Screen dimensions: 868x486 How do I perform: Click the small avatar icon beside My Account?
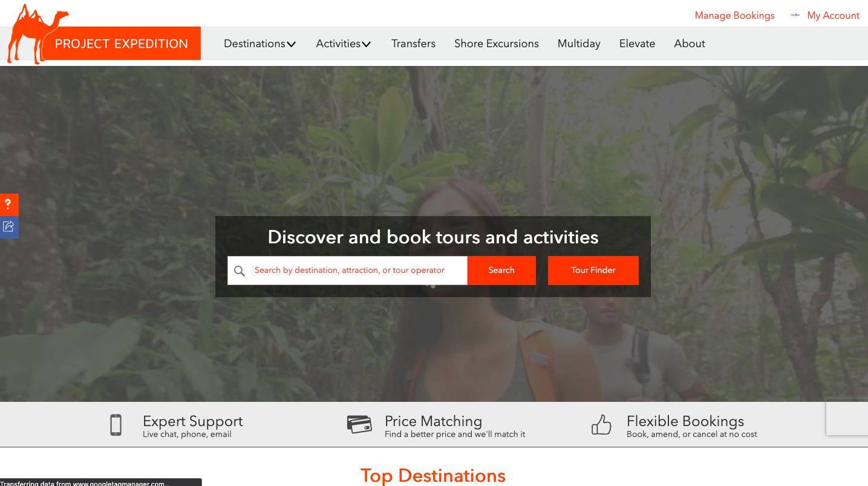click(795, 16)
